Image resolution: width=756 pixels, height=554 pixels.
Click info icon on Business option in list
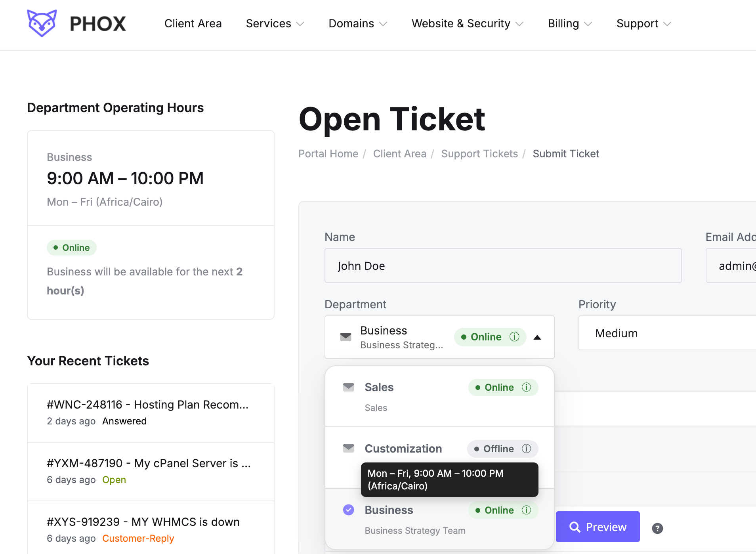(x=526, y=510)
